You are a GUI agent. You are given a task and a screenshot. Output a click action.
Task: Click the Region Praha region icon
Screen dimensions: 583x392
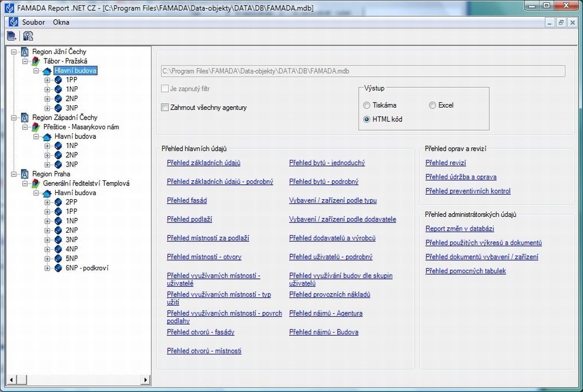click(24, 174)
